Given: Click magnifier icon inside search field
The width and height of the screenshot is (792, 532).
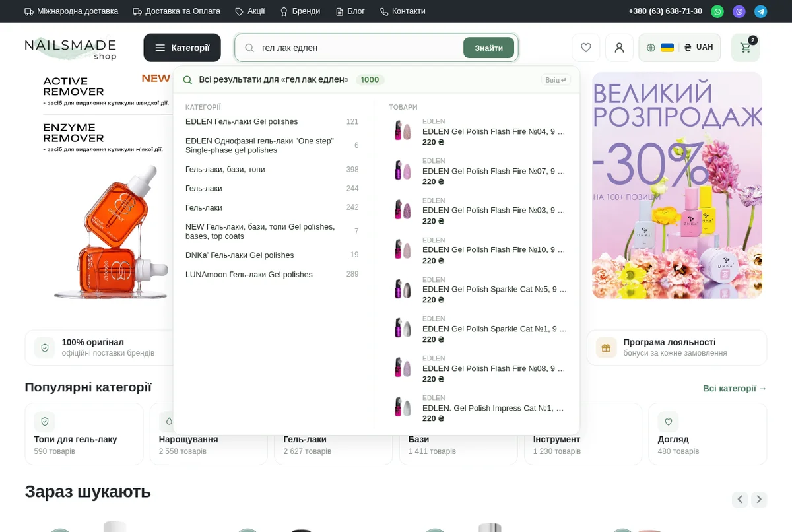Looking at the screenshot, I should click(x=249, y=48).
